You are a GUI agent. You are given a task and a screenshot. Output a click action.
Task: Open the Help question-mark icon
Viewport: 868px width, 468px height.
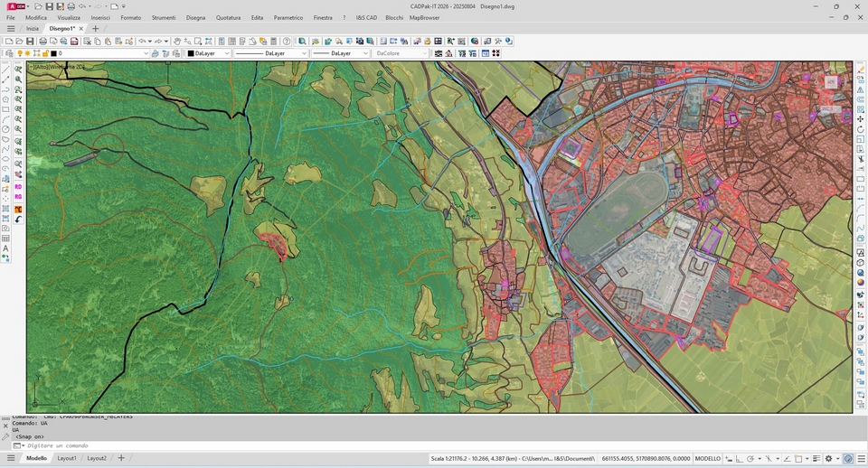(287, 41)
